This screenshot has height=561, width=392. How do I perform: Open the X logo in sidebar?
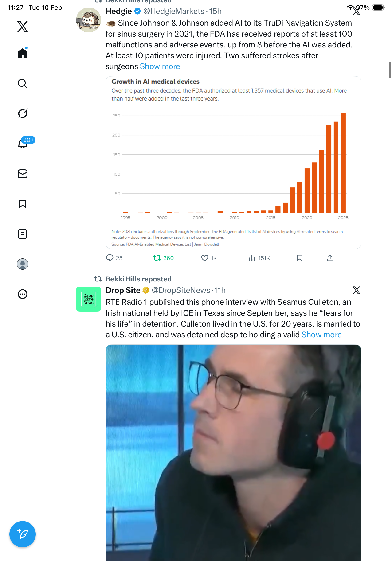click(23, 27)
